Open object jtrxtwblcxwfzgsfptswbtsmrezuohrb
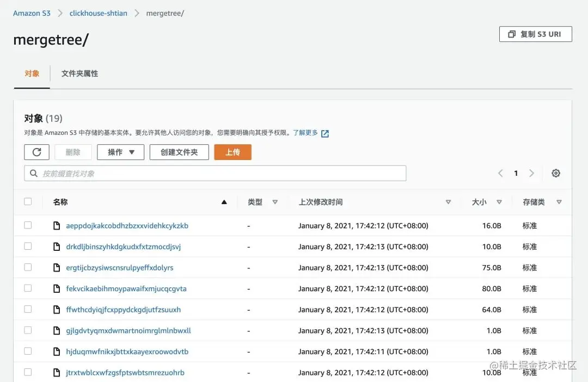The height and width of the screenshot is (382, 588). 125,373
